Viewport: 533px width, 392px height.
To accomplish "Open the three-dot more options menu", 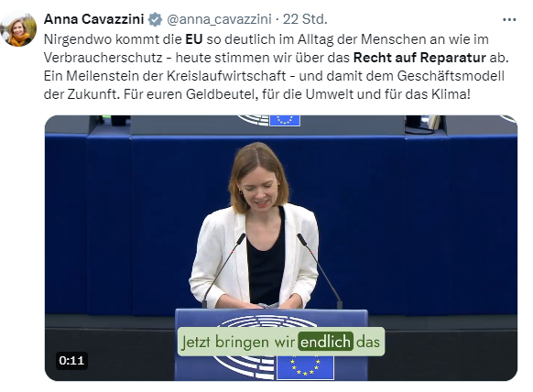I will (x=509, y=20).
